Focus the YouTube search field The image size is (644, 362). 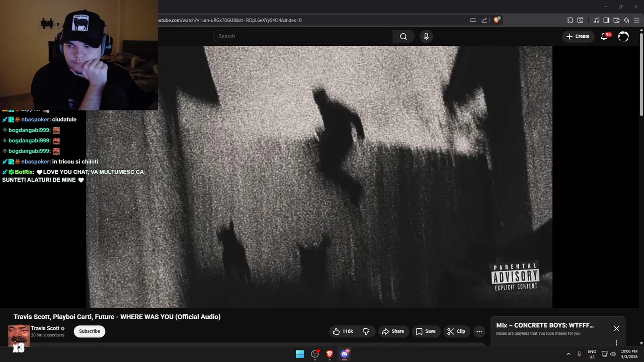tap(303, 36)
